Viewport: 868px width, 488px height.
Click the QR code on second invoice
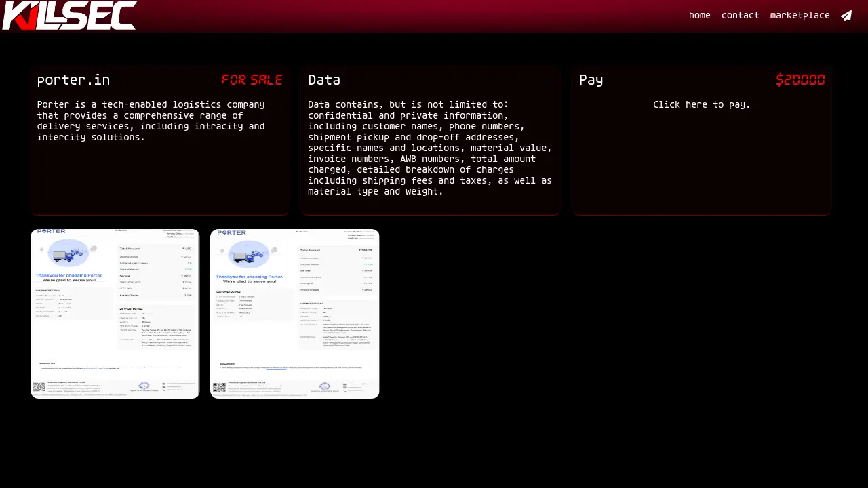(219, 388)
